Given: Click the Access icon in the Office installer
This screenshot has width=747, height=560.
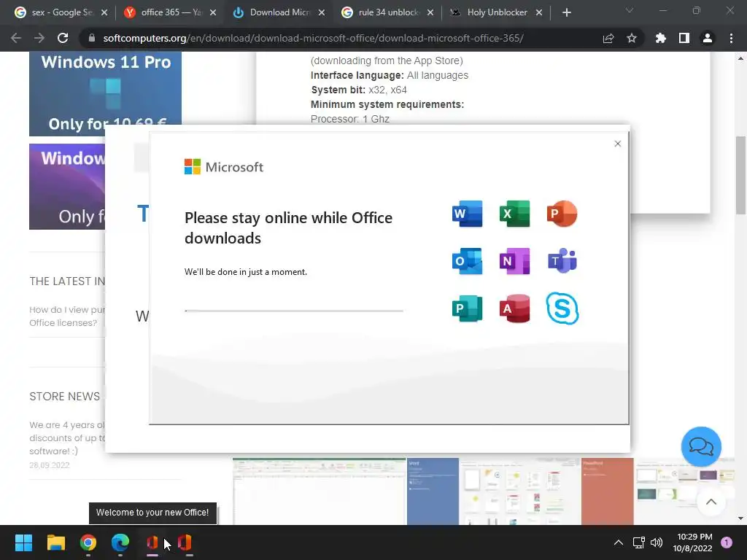Looking at the screenshot, I should coord(514,308).
